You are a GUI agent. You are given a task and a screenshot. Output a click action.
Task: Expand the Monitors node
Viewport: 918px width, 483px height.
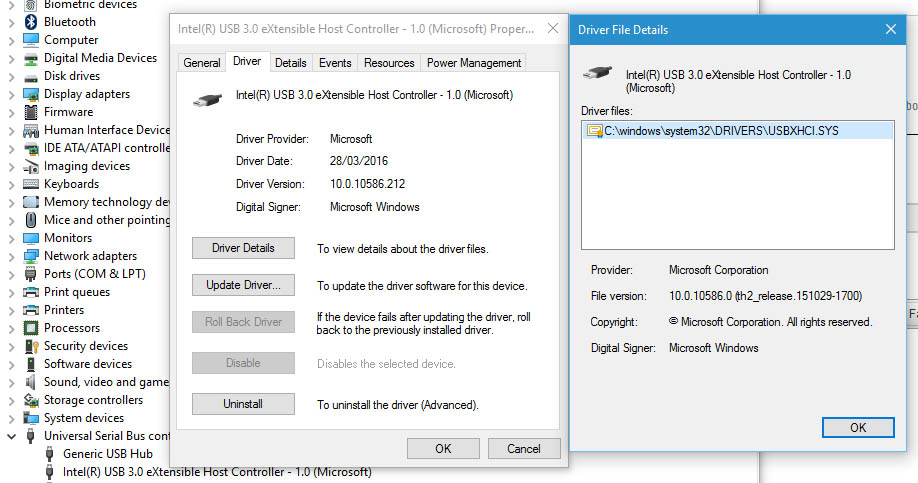pyautogui.click(x=11, y=239)
